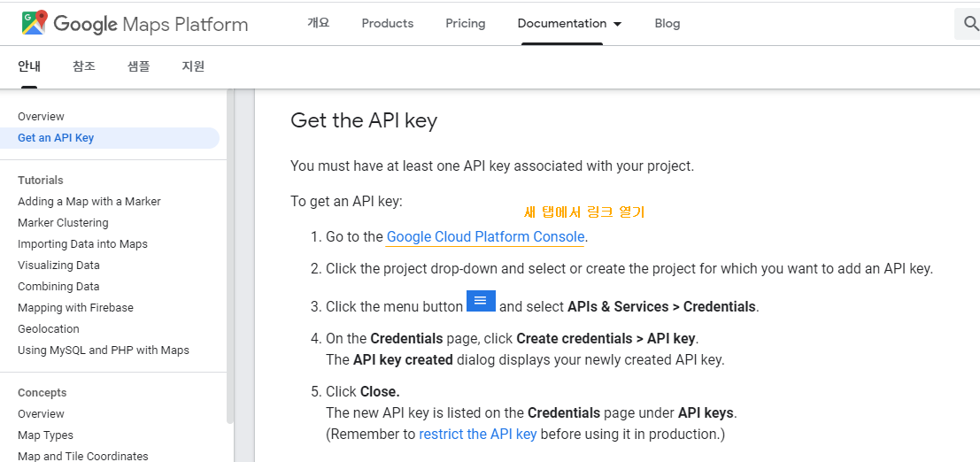The image size is (980, 462).
Task: Click the sidebar vertical scrollbar
Action: [230, 257]
